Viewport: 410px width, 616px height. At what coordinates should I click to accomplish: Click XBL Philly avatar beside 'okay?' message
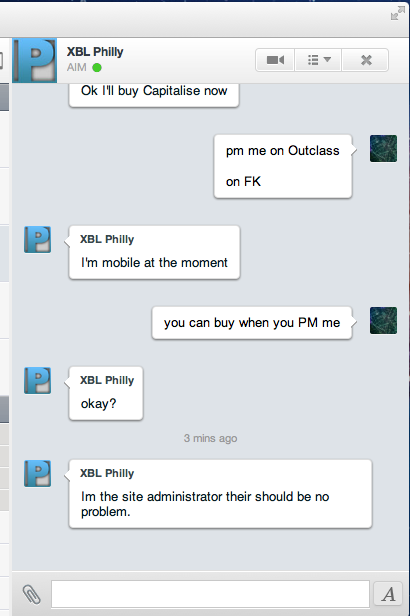37,380
